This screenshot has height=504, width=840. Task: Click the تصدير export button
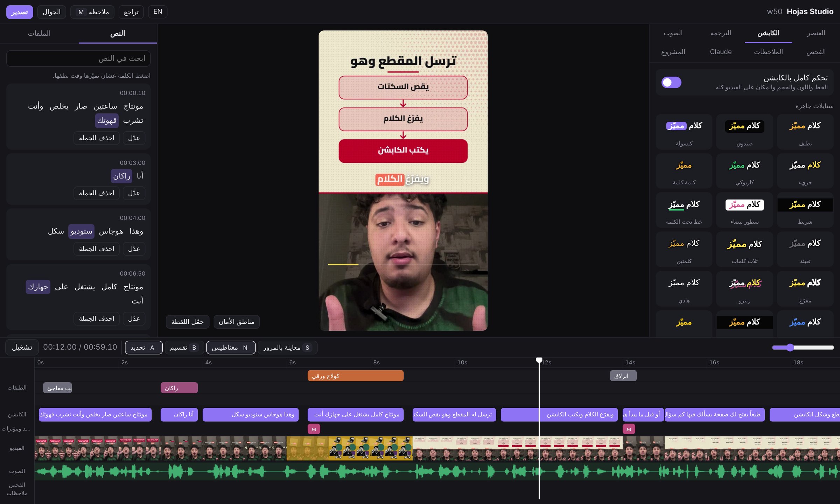pos(20,12)
